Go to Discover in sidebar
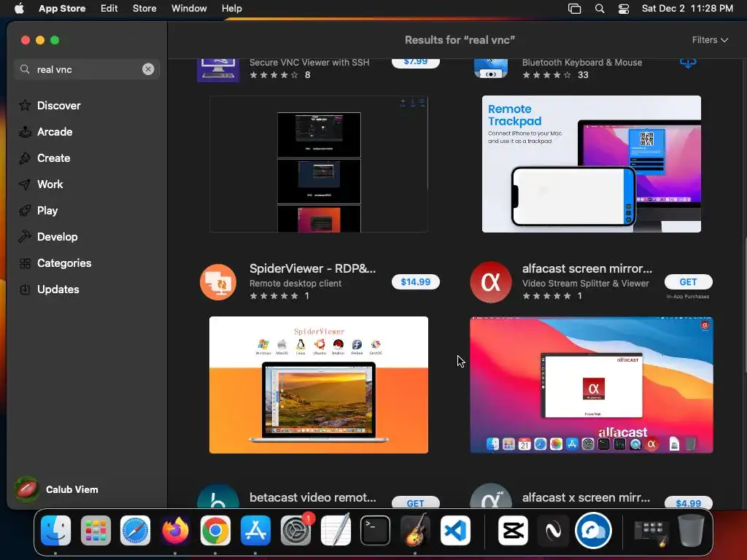The image size is (747, 560). tap(58, 105)
